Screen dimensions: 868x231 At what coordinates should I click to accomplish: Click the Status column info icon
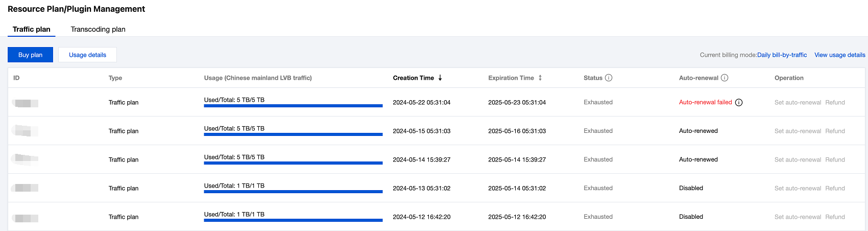click(609, 78)
